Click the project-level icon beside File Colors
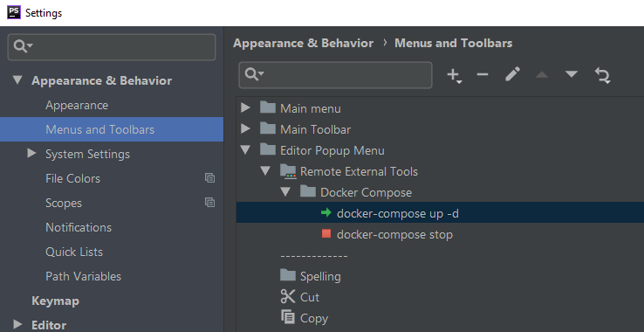The height and width of the screenshot is (332, 644). (210, 178)
